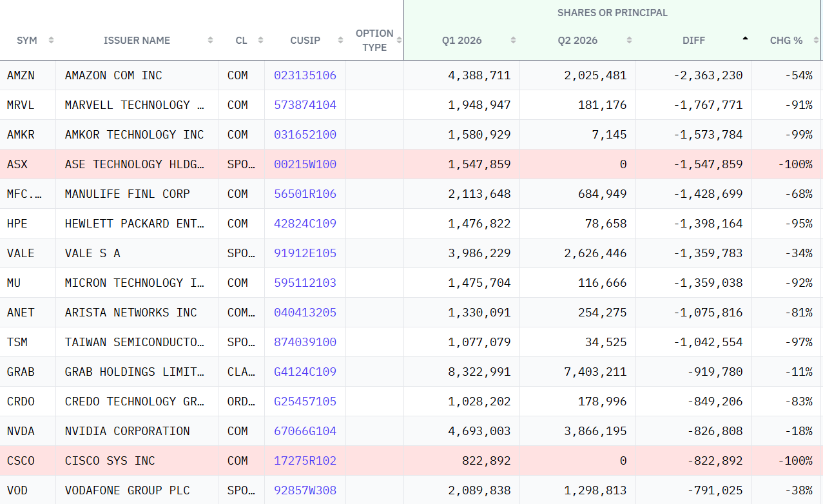
Task: Select the VALE symbol cell
Action: (28, 253)
